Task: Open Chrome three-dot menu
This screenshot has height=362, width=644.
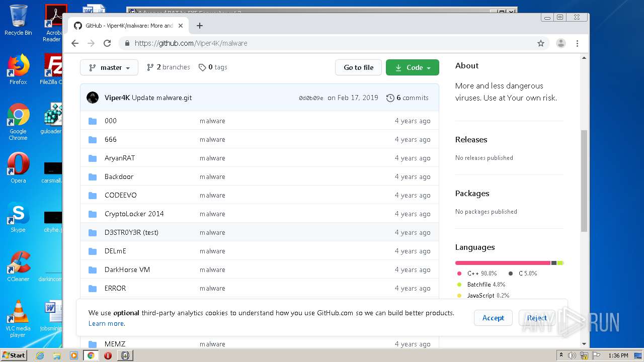Action: 578,43
